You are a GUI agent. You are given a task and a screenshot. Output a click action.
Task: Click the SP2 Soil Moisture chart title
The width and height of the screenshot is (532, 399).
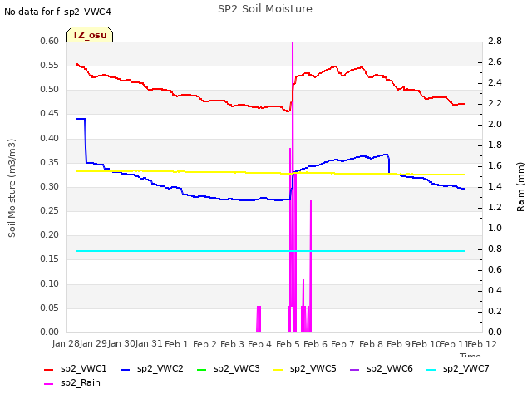coord(265,9)
